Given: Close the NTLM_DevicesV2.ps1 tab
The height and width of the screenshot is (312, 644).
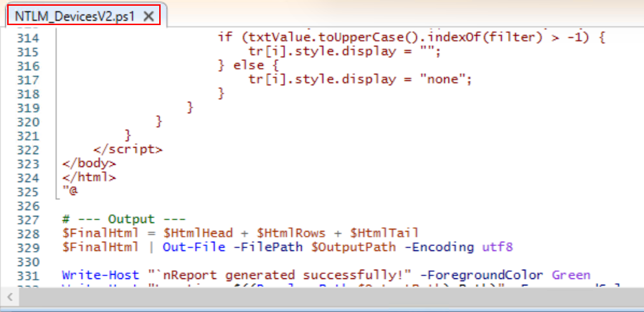Looking at the screenshot, I should (x=149, y=16).
